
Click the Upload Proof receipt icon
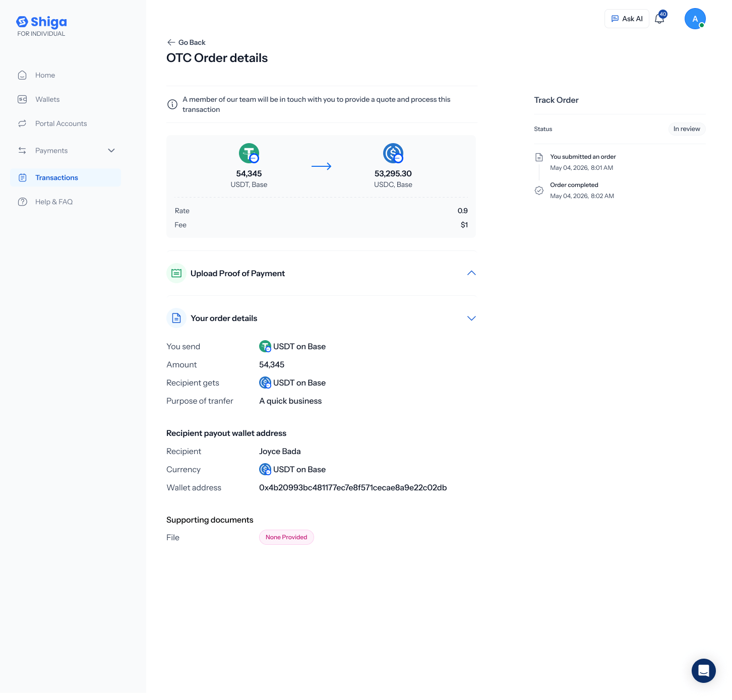(x=176, y=273)
